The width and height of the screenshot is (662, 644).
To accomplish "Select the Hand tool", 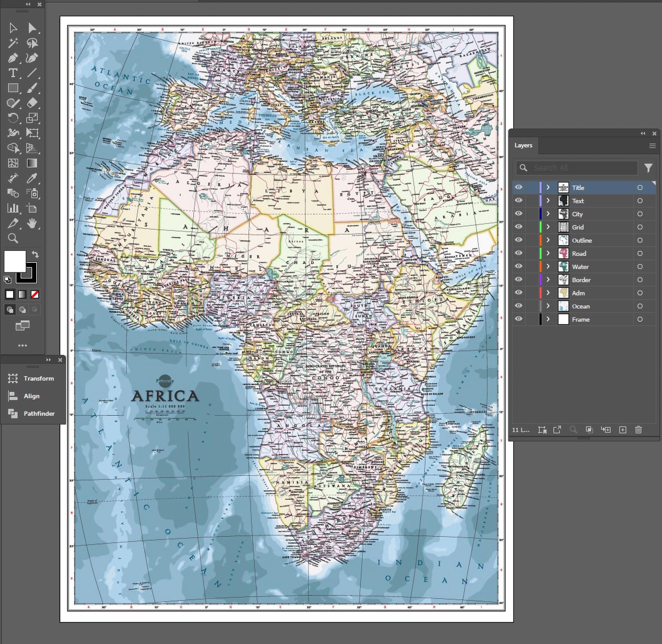I will [x=32, y=223].
